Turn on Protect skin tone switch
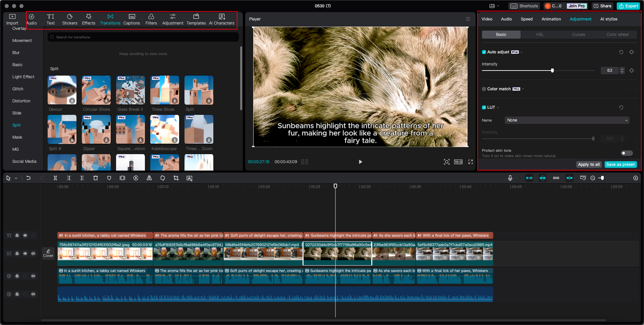The image size is (644, 325). point(626,153)
